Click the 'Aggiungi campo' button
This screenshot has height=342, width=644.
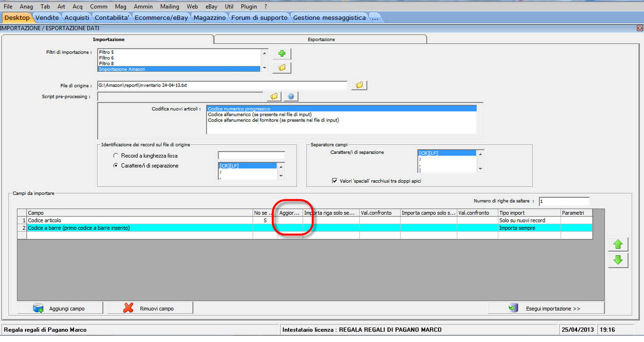pos(60,308)
